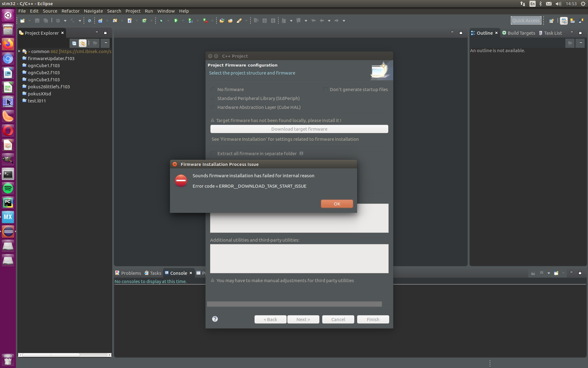This screenshot has height=368, width=588.
Task: Enable Extract all firmware in separate folder
Action: point(213,154)
